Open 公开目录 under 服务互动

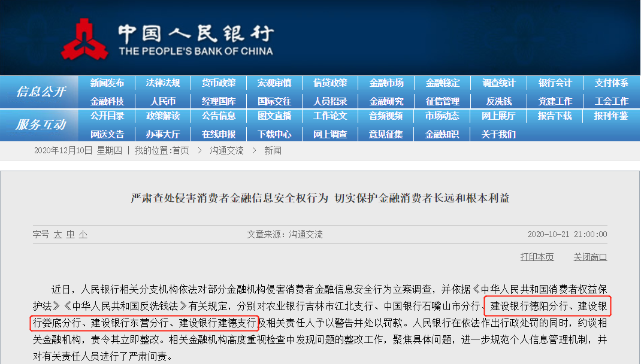coord(107,116)
